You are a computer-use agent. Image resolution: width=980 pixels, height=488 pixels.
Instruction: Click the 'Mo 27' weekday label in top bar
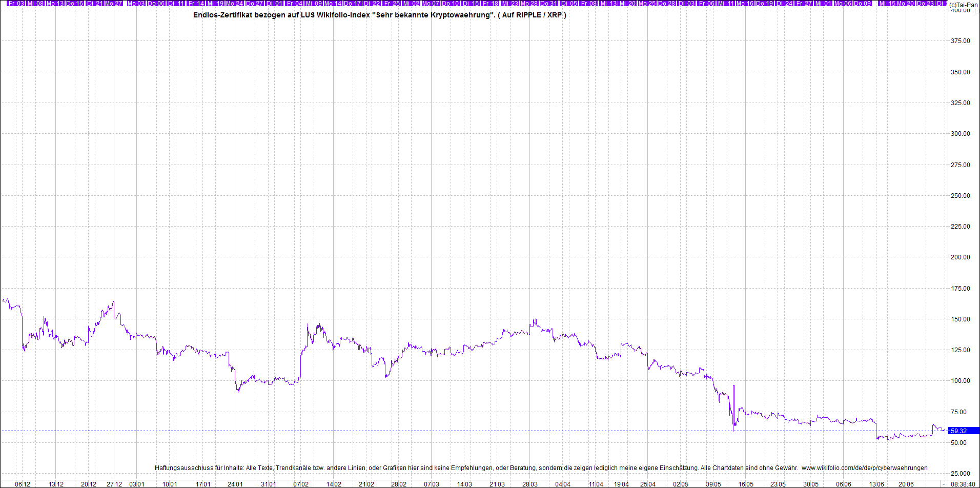click(114, 4)
